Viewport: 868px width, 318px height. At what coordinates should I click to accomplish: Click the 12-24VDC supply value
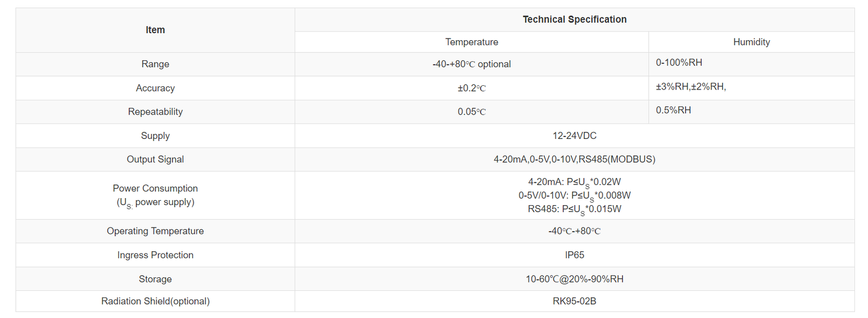575,136
